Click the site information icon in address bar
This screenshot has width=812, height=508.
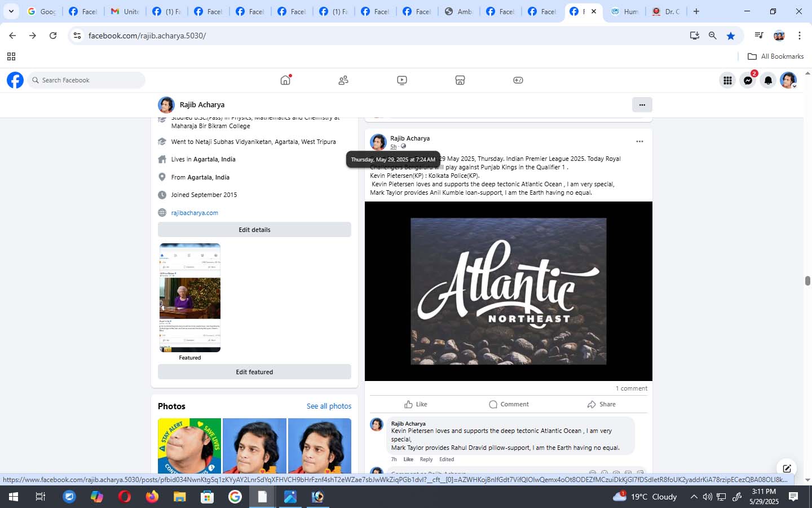point(77,36)
